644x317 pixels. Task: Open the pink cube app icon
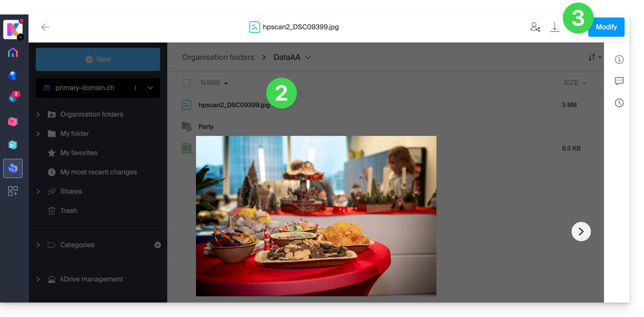13,122
